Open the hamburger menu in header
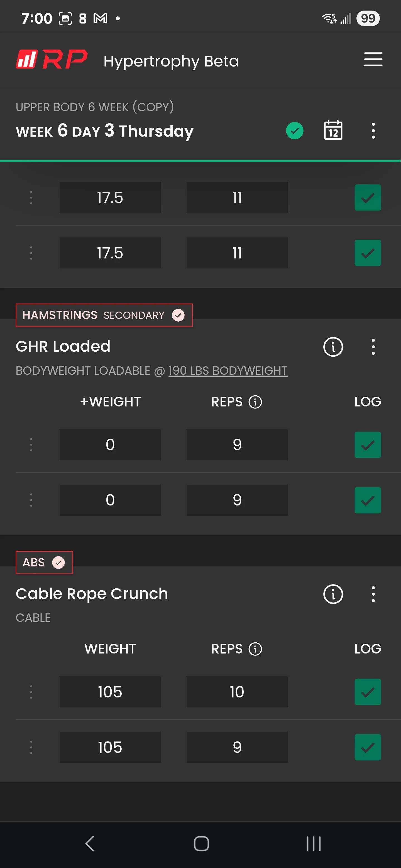Image resolution: width=401 pixels, height=868 pixels. [x=373, y=59]
